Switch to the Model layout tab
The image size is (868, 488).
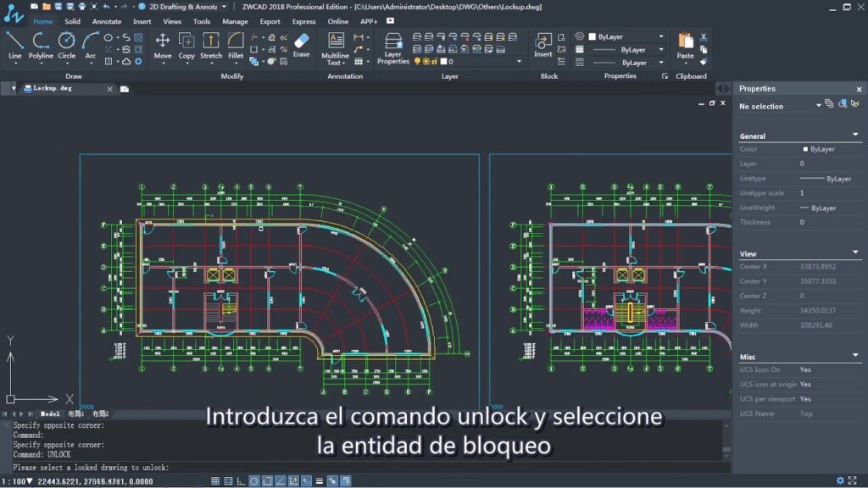[50, 413]
